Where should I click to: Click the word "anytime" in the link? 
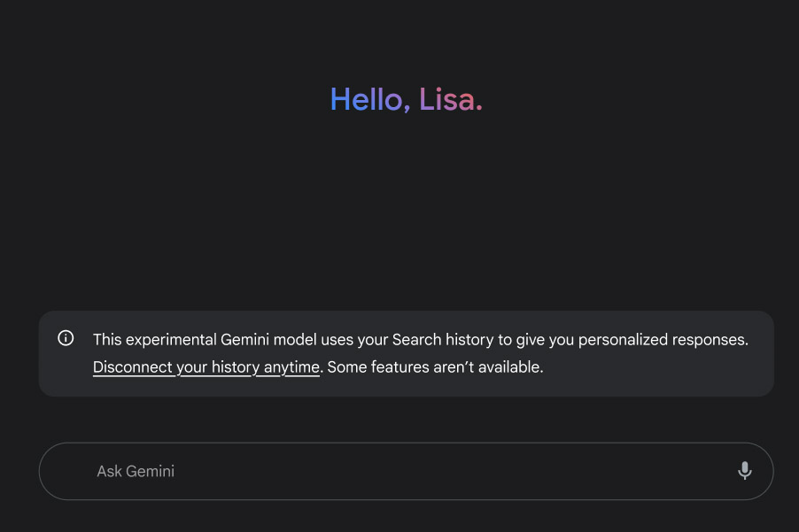tap(291, 367)
